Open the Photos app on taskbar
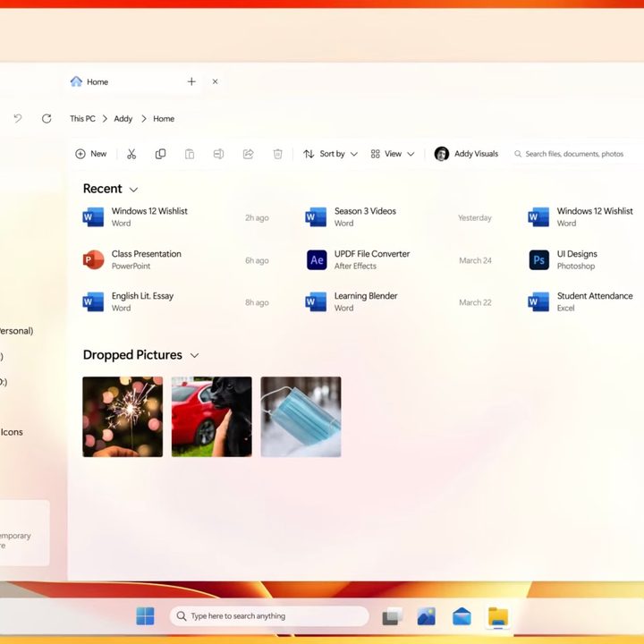The height and width of the screenshot is (644, 644). pos(427,616)
